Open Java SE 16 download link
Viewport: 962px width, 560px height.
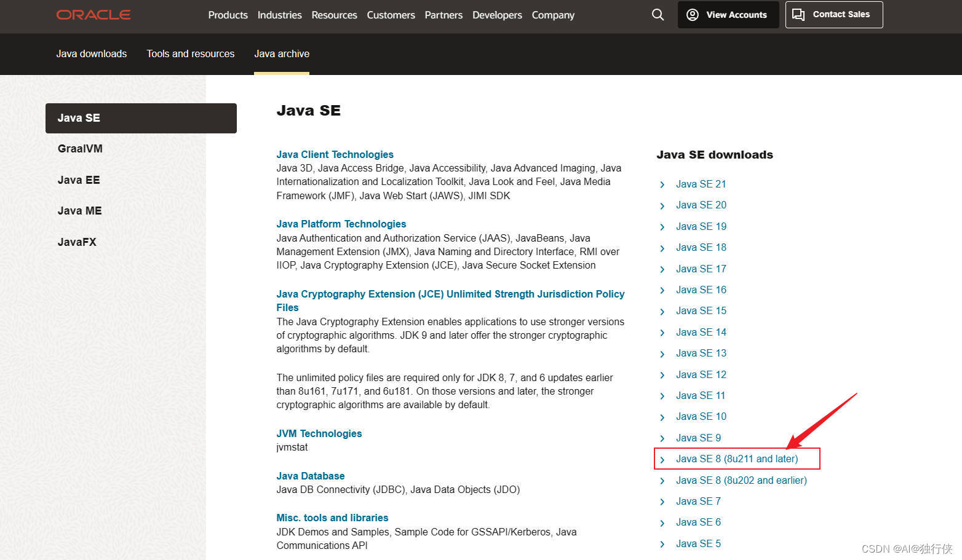pyautogui.click(x=701, y=290)
